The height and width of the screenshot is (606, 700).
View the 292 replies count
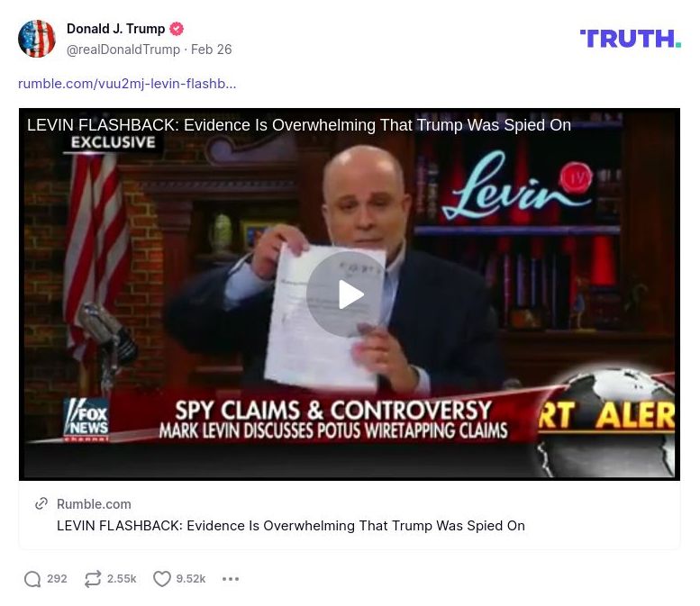(x=57, y=579)
